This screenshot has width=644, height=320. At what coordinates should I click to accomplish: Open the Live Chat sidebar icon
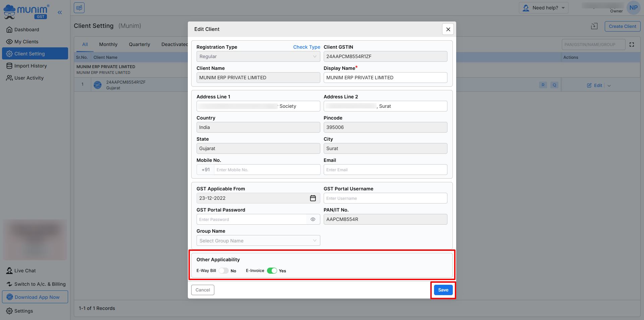pos(9,271)
